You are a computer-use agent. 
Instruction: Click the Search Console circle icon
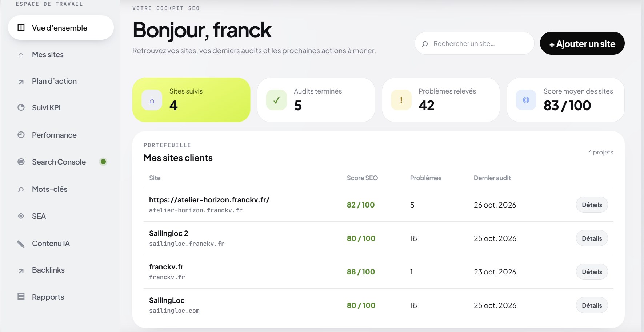coord(21,162)
